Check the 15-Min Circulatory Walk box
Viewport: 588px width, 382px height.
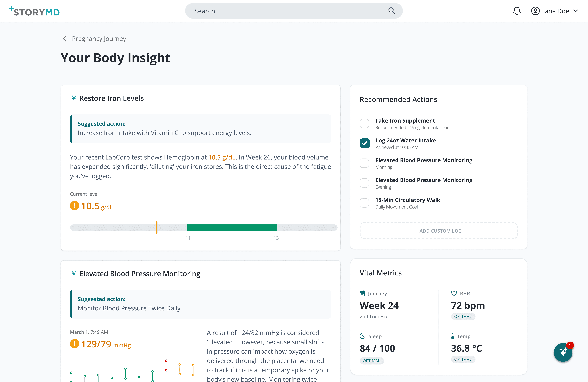point(364,203)
